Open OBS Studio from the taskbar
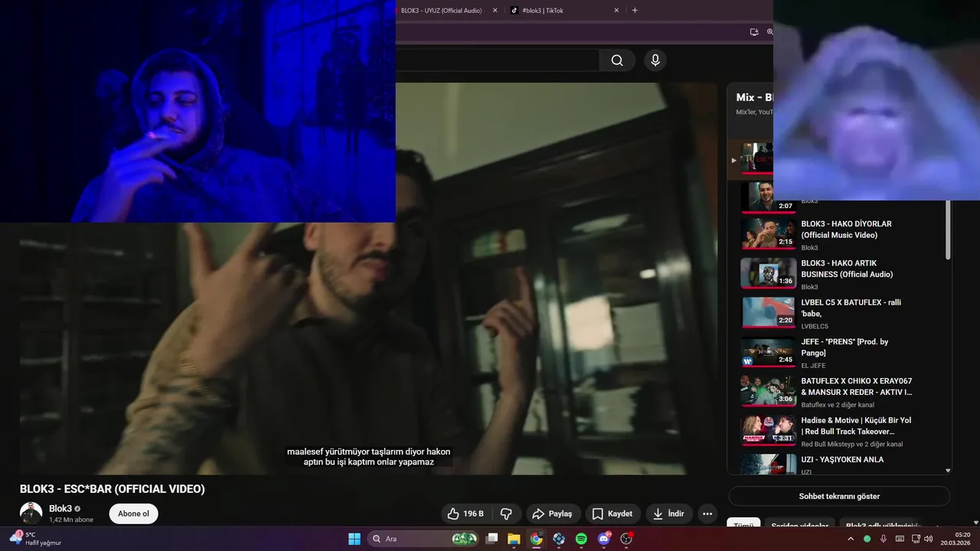The height and width of the screenshot is (551, 980). point(626,539)
